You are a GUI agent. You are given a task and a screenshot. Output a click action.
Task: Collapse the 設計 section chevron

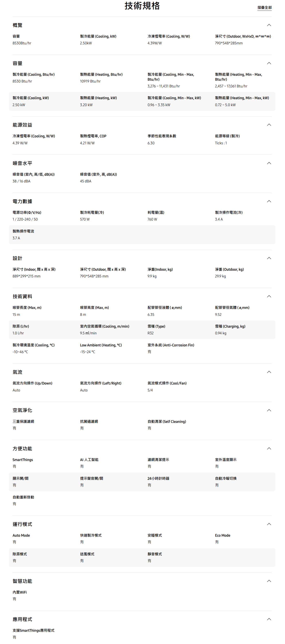point(269,258)
